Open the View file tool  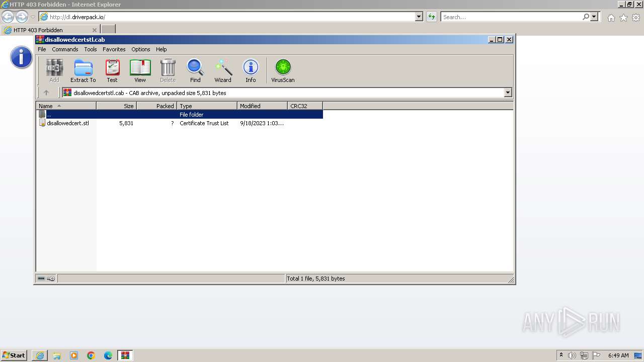[x=140, y=70]
